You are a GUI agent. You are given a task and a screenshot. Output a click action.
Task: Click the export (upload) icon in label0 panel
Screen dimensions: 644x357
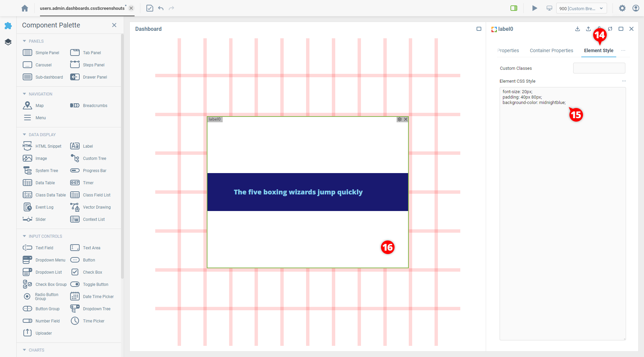click(588, 29)
